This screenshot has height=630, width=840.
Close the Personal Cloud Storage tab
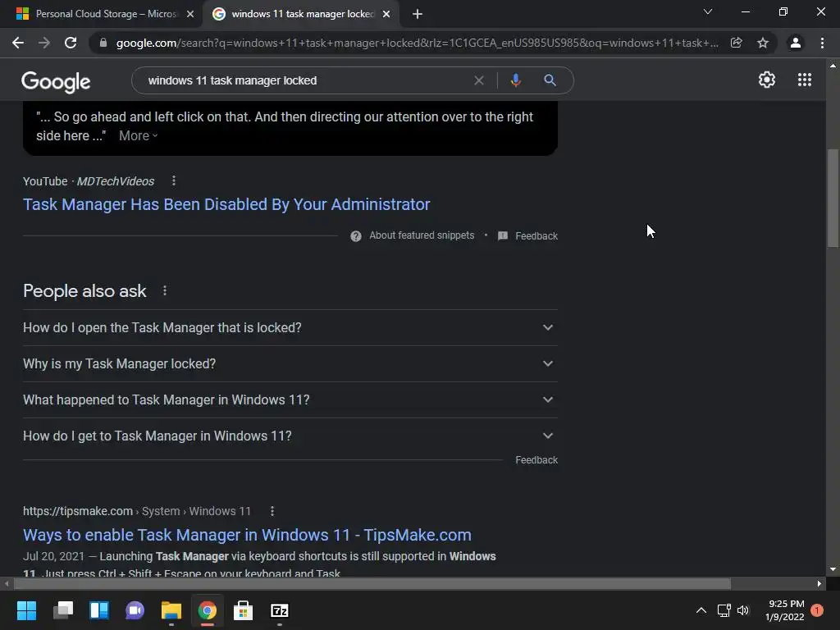click(190, 15)
